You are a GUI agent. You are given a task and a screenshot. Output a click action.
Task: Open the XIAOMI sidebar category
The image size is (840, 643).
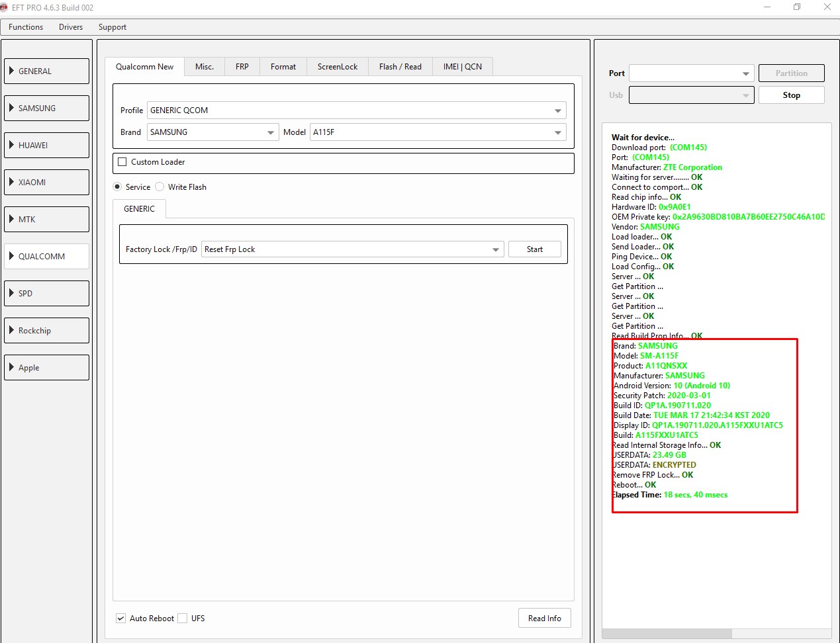click(x=46, y=183)
